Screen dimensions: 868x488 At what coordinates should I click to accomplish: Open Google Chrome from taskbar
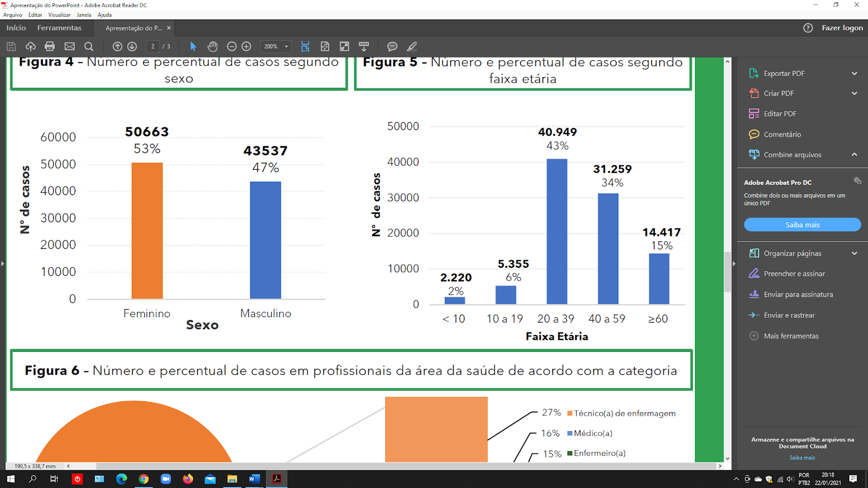point(144,479)
